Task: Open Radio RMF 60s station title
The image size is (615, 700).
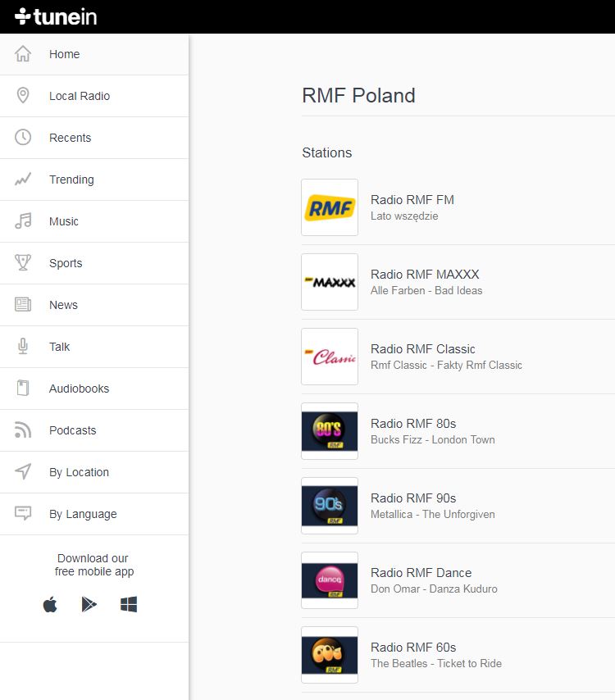Action: [x=413, y=647]
